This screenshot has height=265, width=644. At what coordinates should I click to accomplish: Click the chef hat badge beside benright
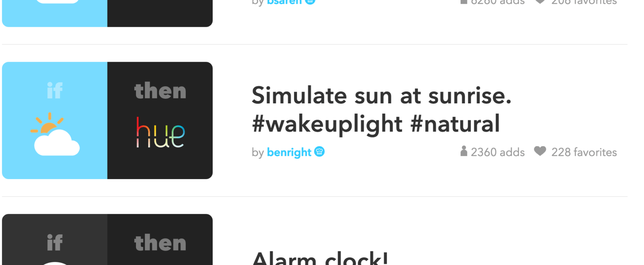pyautogui.click(x=319, y=151)
